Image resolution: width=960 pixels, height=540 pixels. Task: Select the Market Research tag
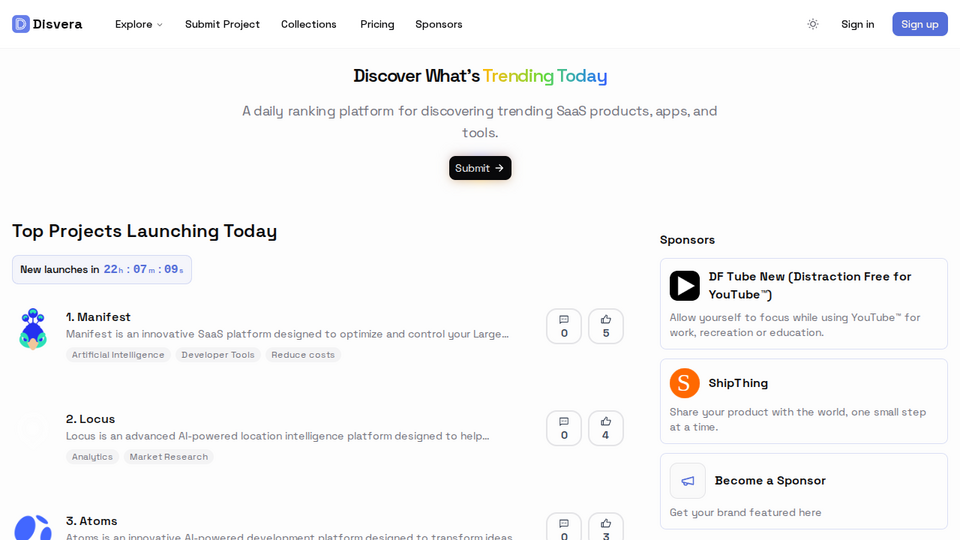click(168, 457)
